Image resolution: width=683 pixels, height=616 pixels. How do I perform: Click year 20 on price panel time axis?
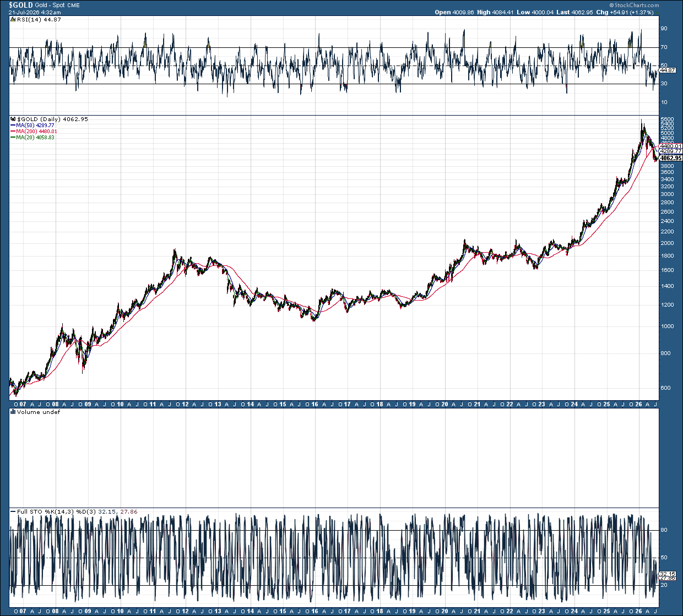tap(445, 404)
